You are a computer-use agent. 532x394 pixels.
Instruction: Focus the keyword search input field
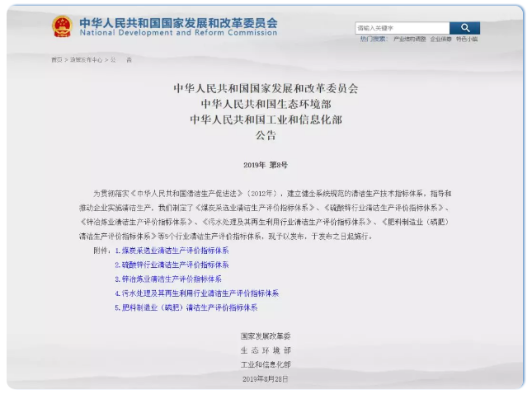pos(402,28)
